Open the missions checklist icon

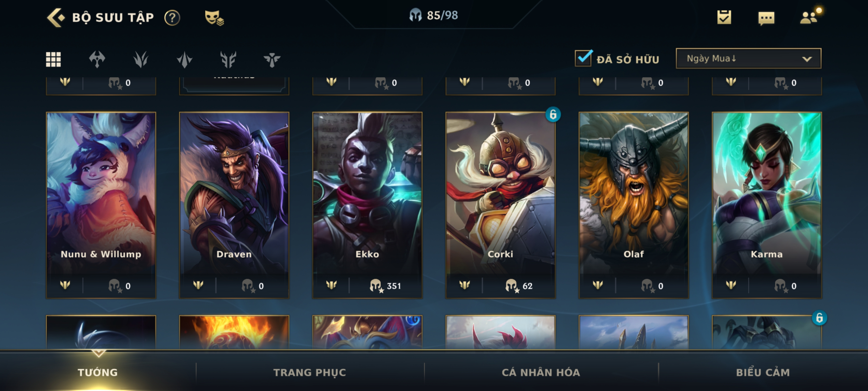coord(724,17)
